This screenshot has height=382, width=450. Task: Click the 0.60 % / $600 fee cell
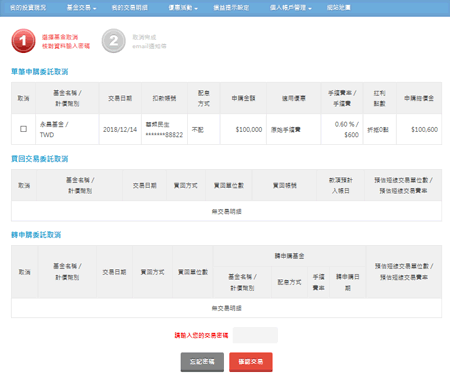(342, 129)
